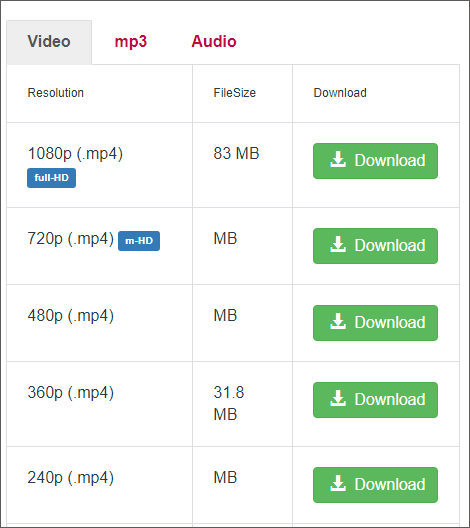Viewport: 470px width, 528px height.
Task: Click download arrow icon for 1080p row
Action: pos(338,160)
